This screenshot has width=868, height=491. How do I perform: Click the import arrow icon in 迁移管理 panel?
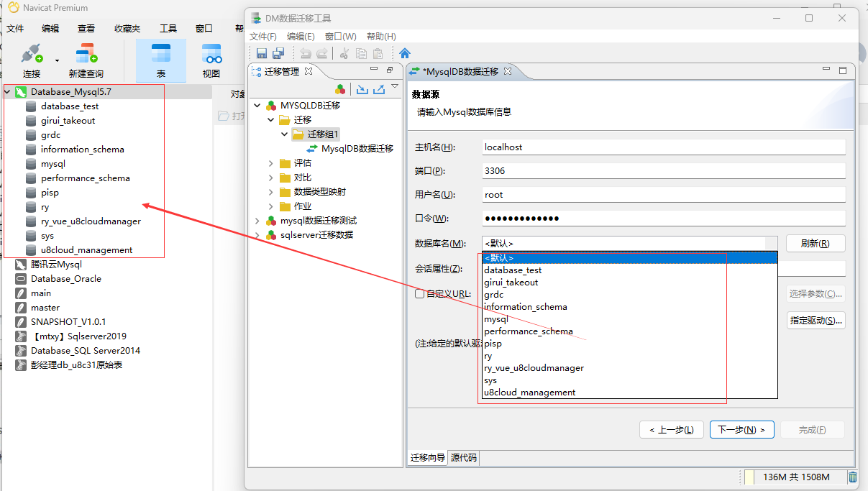coord(362,89)
